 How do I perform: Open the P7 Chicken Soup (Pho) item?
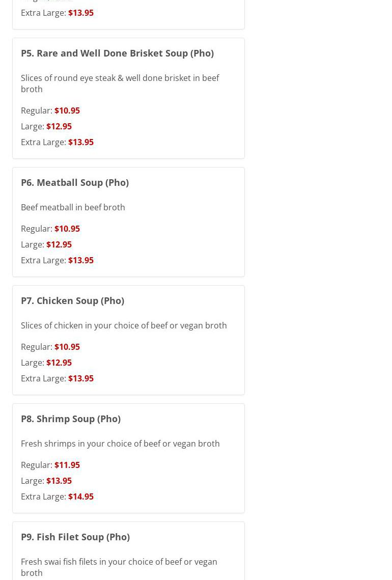(72, 301)
